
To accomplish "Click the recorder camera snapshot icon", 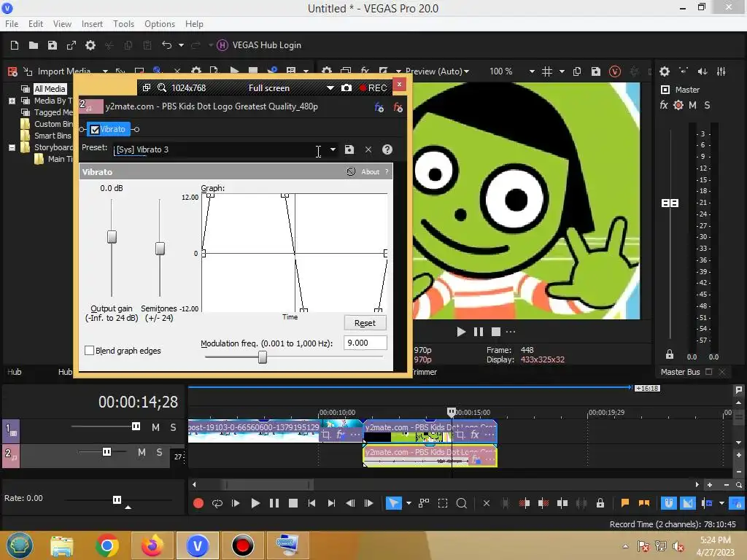I will (x=347, y=88).
